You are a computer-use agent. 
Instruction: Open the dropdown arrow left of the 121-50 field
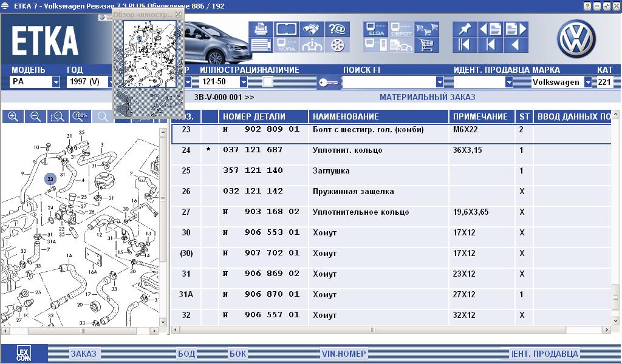[x=188, y=83]
